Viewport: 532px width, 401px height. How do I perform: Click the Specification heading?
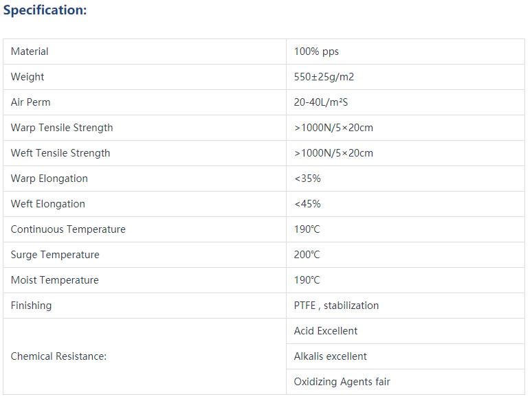tap(45, 10)
